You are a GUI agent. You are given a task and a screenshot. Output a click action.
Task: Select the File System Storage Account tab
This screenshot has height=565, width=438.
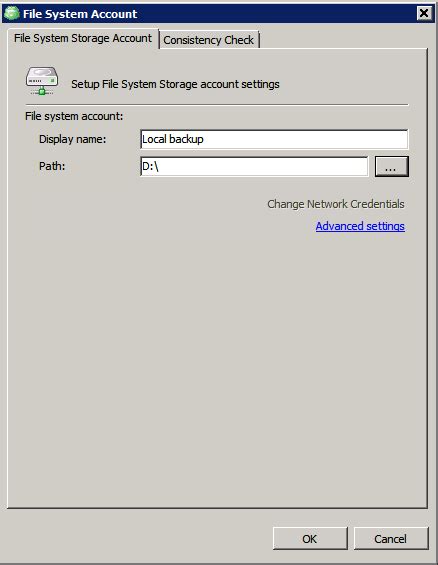(x=83, y=38)
